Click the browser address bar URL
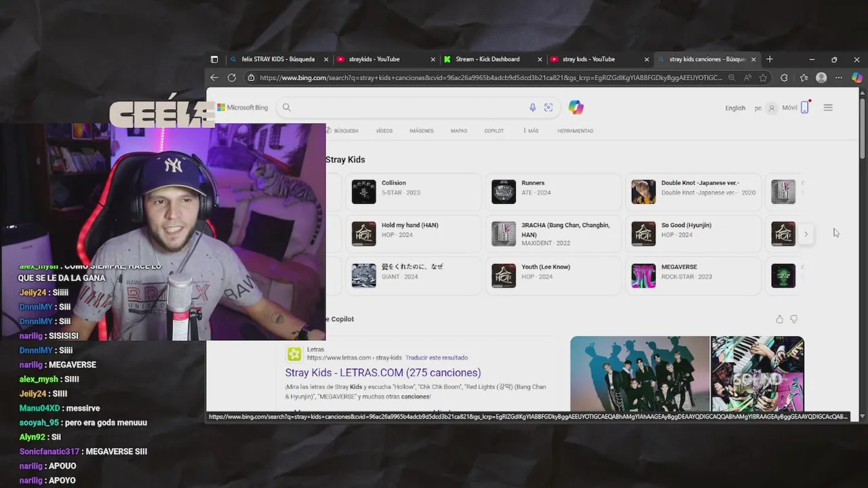This screenshot has height=488, width=868. click(491, 78)
